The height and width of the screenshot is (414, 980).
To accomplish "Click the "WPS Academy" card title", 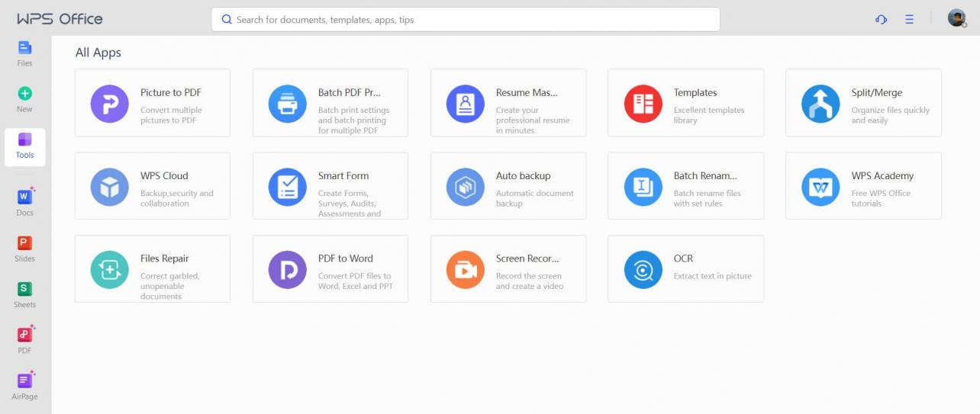I will [882, 176].
